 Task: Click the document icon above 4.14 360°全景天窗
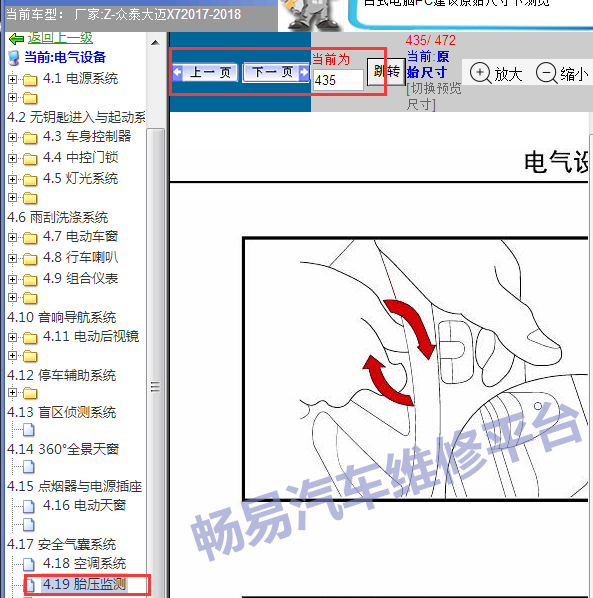point(29,430)
